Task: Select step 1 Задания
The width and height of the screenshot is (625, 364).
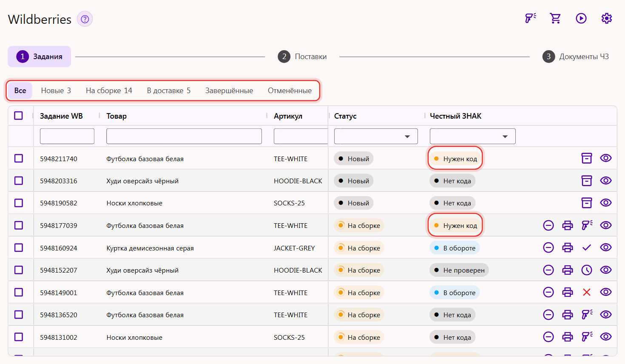Action: point(40,57)
